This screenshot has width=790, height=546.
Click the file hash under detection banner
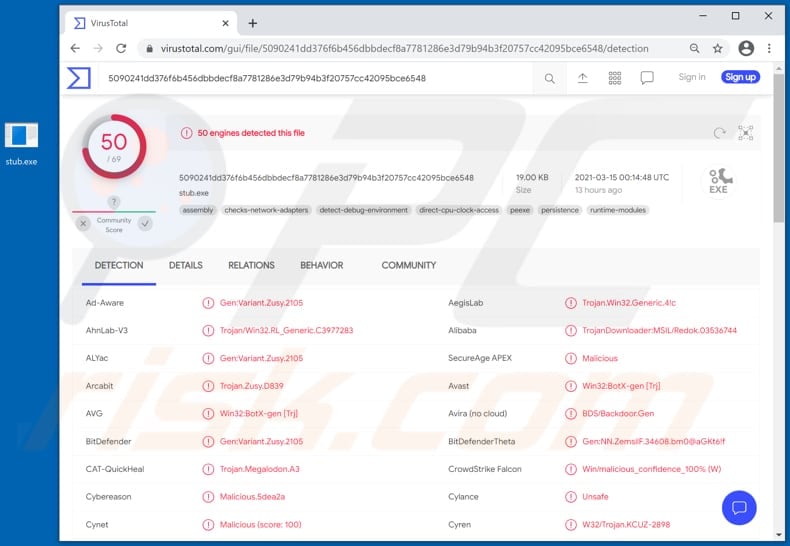326,178
